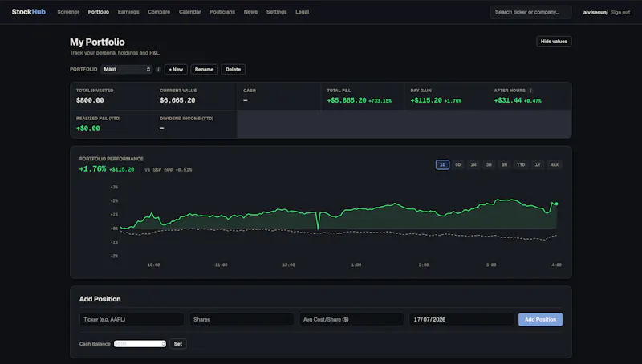The height and width of the screenshot is (364, 642).
Task: Open the Politicians nav item
Action: click(222, 12)
